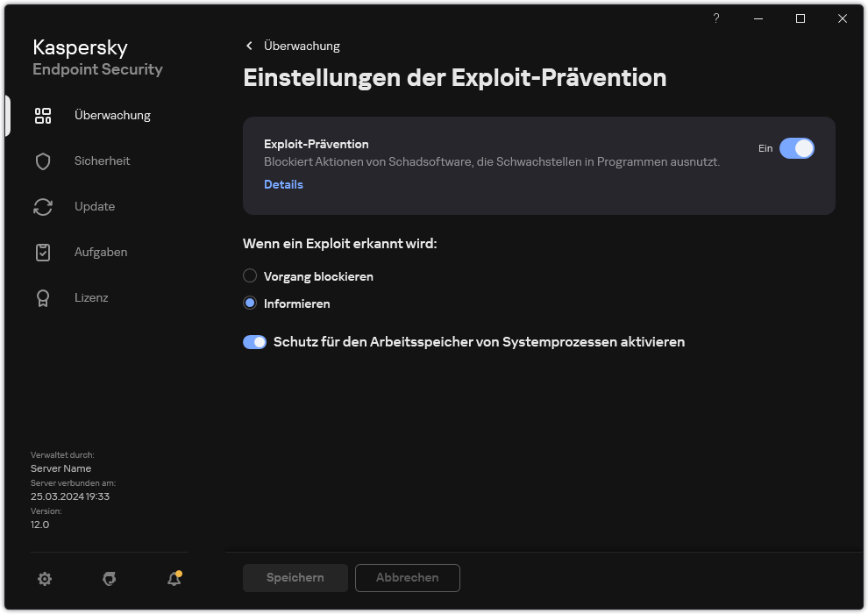This screenshot has height=614, width=868.
Task: Click the Kaspersky support icon at bottom
Action: 109,579
